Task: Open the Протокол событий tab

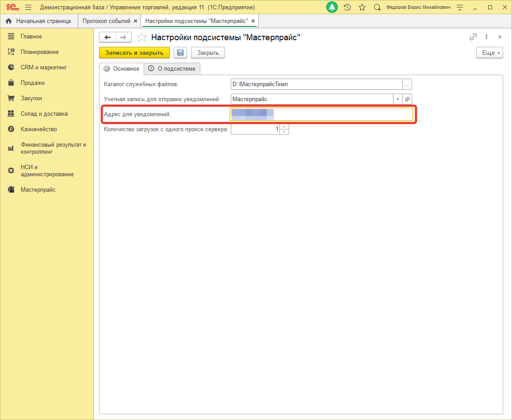Action: (107, 21)
